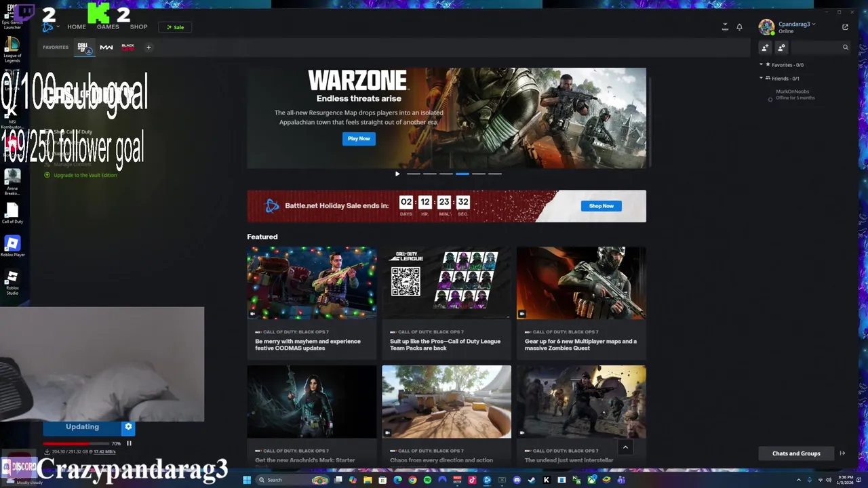Click the green Sale button
Screen dimensions: 868x488
tap(175, 27)
